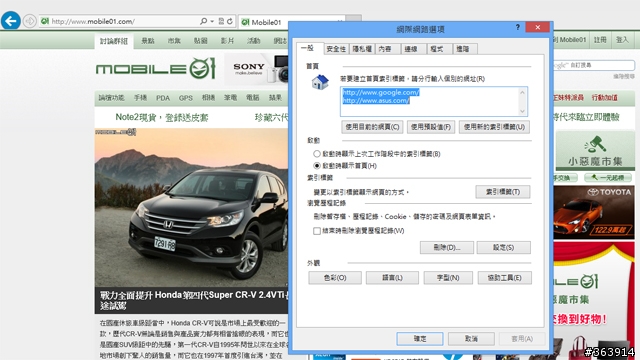The width and height of the screenshot is (640, 360).
Task: Open the 字型(N) button
Action: tap(448, 278)
